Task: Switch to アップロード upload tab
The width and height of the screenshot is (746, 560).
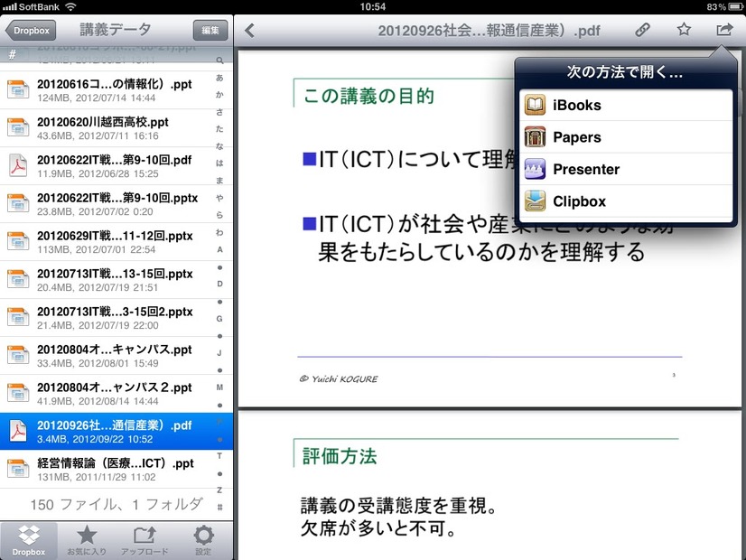Action: tap(145, 540)
